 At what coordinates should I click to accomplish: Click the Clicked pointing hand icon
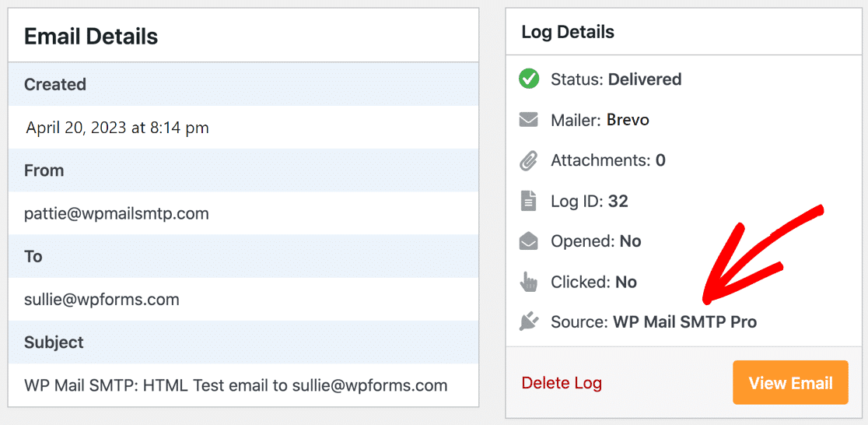point(529,282)
